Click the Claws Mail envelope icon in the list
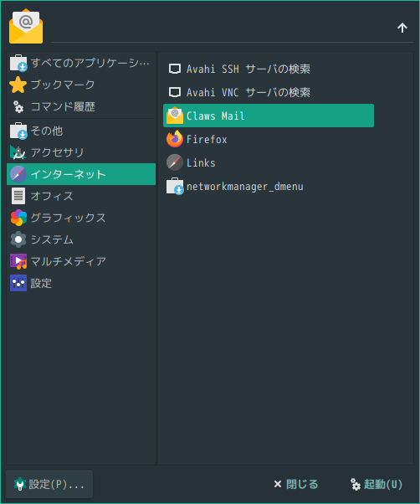 [x=175, y=116]
